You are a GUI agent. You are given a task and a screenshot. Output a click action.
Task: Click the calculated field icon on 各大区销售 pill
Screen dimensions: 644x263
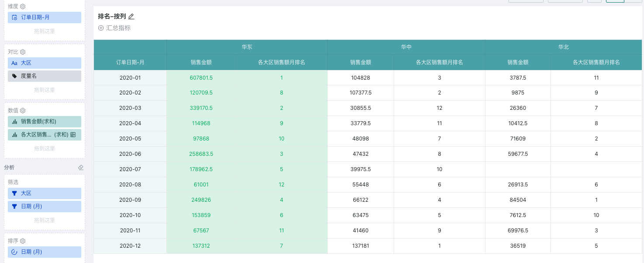tap(73, 135)
